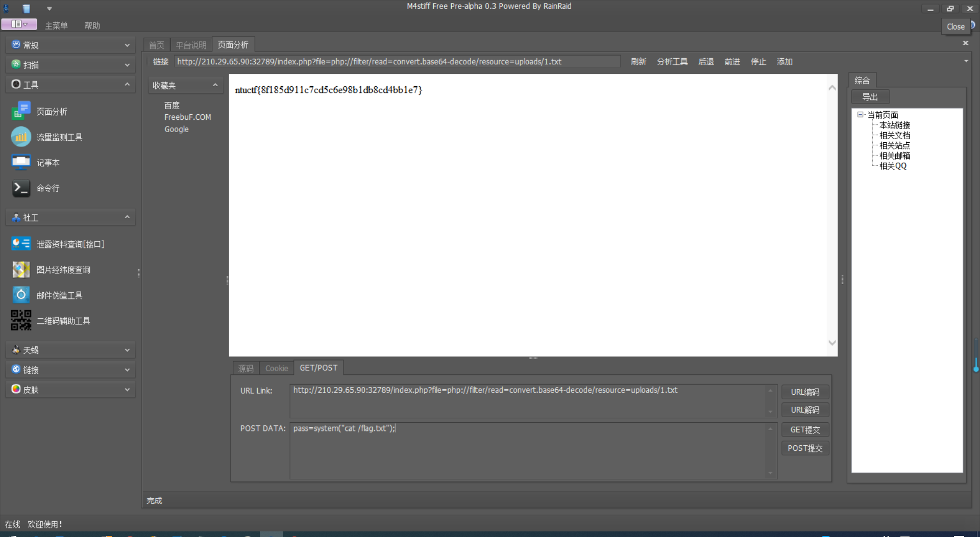Click the 后退 back button
The width and height of the screenshot is (980, 537).
[706, 62]
